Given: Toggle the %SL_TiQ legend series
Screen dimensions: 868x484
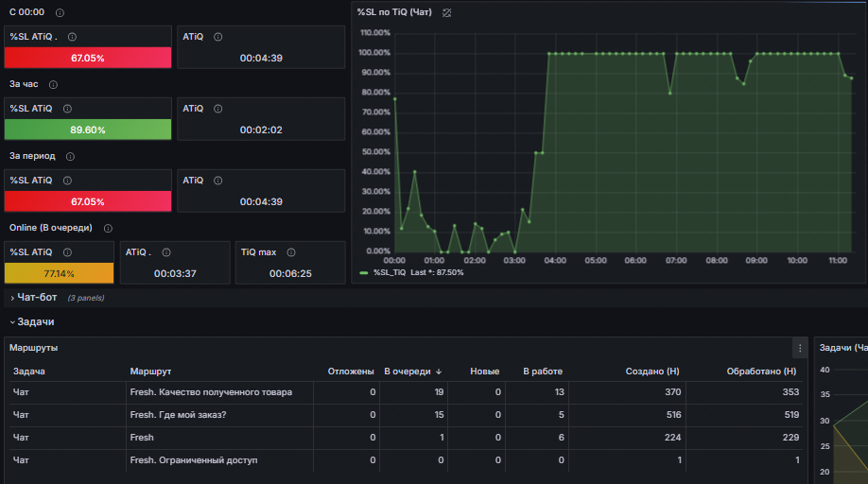Looking at the screenshot, I should 390,272.
